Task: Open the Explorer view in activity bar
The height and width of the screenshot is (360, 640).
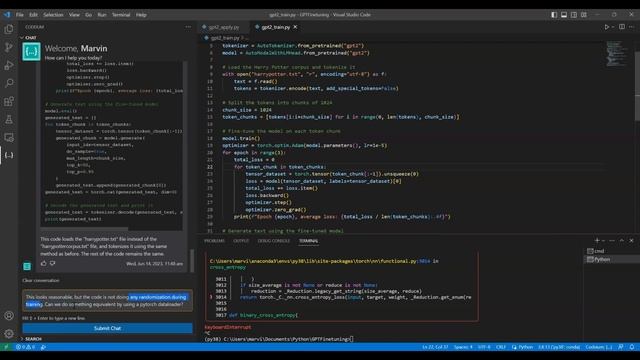Action: [x=9, y=29]
